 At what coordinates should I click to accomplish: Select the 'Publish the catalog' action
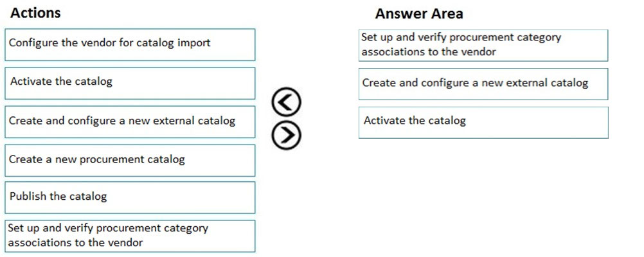[130, 197]
